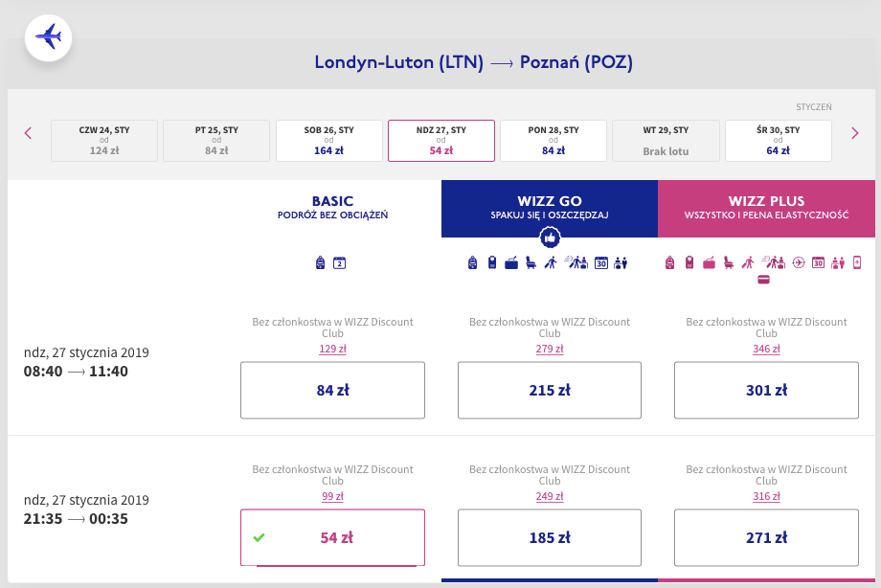Select the ŚR 30, STY date for 64 zł

(x=779, y=140)
